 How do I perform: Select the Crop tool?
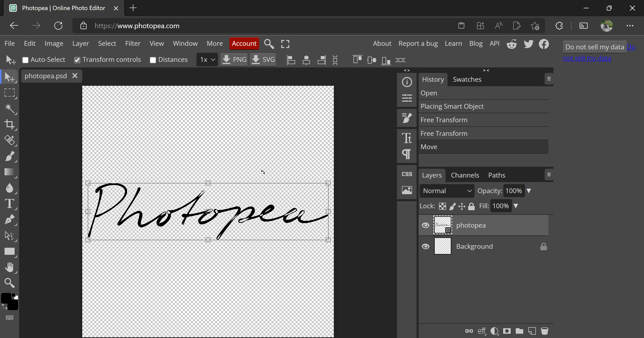[10, 124]
